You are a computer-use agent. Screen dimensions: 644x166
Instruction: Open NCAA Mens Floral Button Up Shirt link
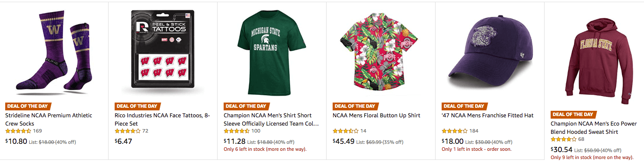[376, 116]
